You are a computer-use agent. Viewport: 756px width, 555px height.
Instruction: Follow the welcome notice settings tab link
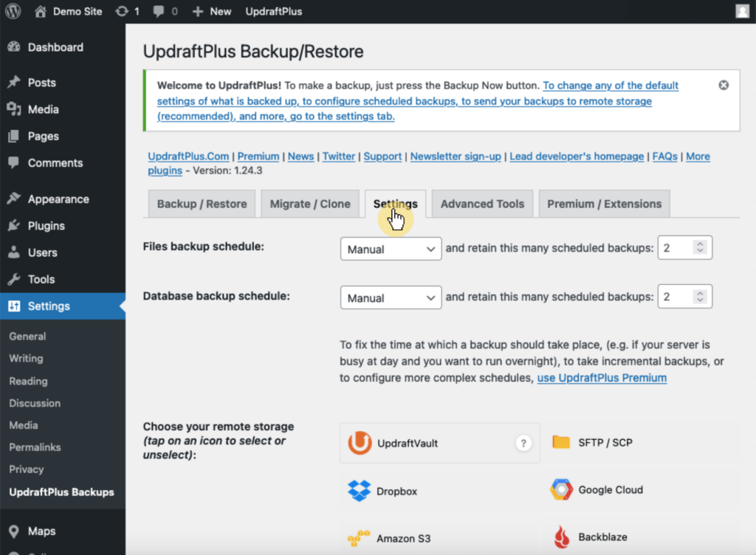tap(418, 100)
